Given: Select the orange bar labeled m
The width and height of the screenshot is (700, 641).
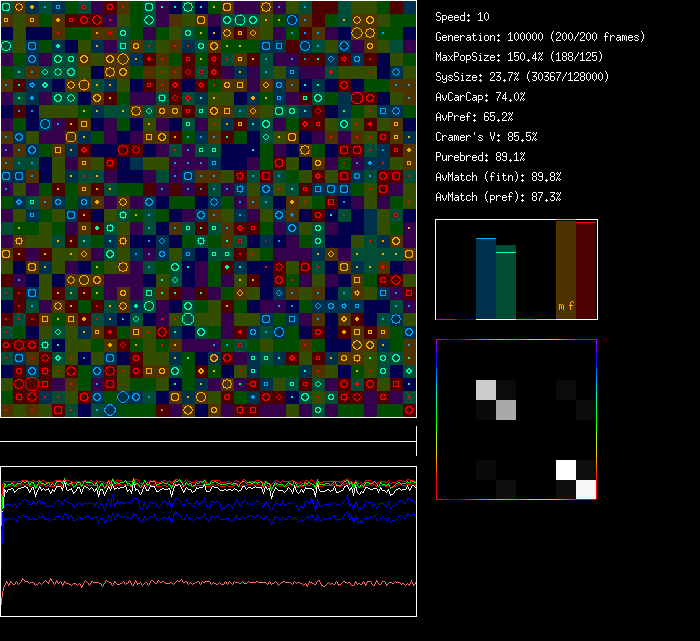Looking at the screenshot, I should [565, 270].
